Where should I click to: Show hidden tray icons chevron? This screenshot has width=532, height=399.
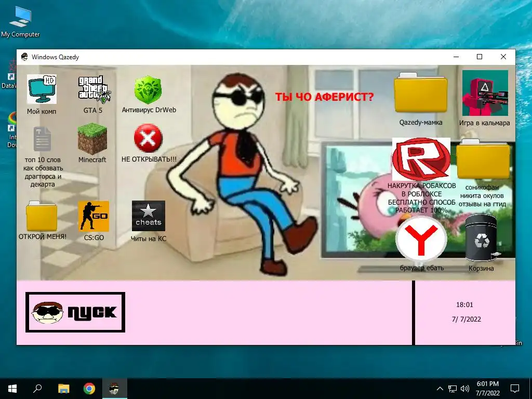(x=440, y=389)
